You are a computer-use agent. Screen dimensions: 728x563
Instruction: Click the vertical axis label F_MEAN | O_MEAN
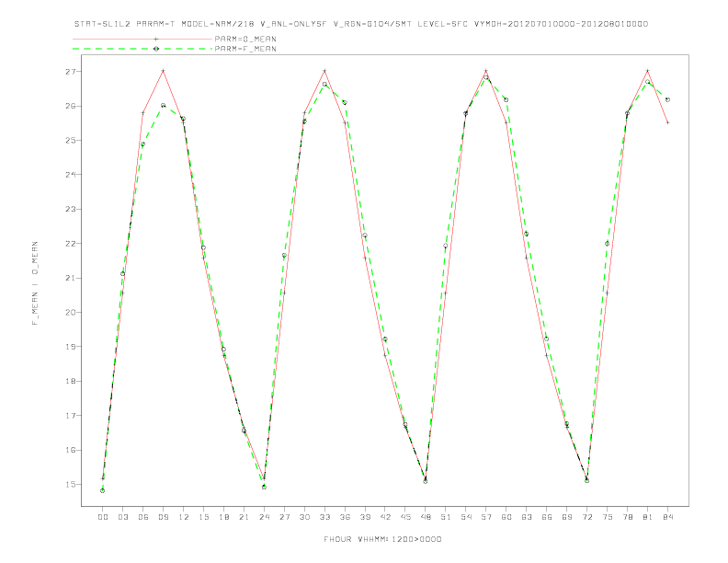(35, 283)
